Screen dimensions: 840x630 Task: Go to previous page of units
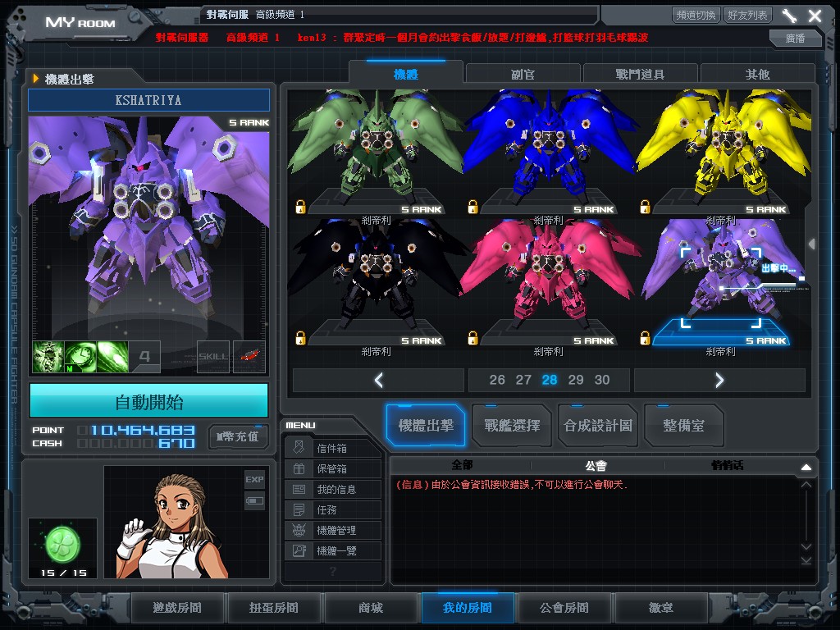(378, 380)
